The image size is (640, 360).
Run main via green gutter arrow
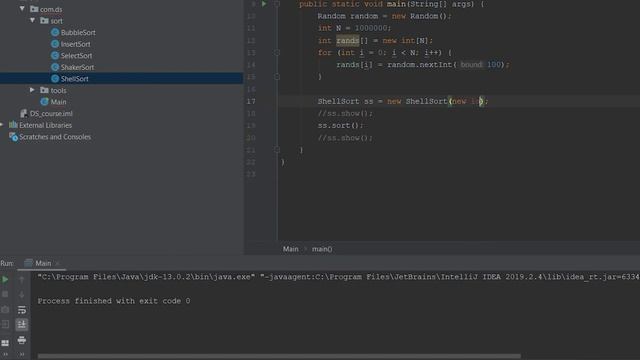pos(264,4)
